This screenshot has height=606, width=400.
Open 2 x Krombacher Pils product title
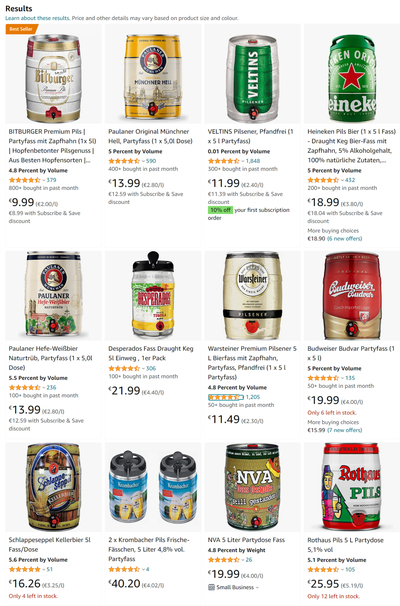148,549
